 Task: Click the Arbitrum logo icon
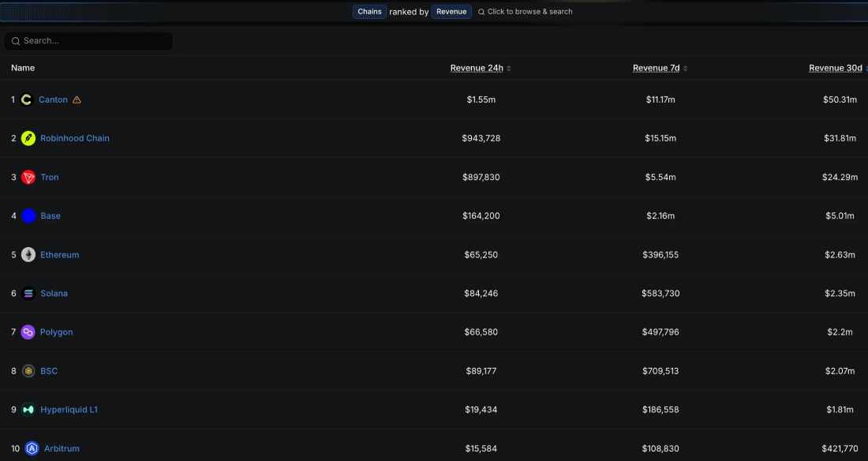32,448
